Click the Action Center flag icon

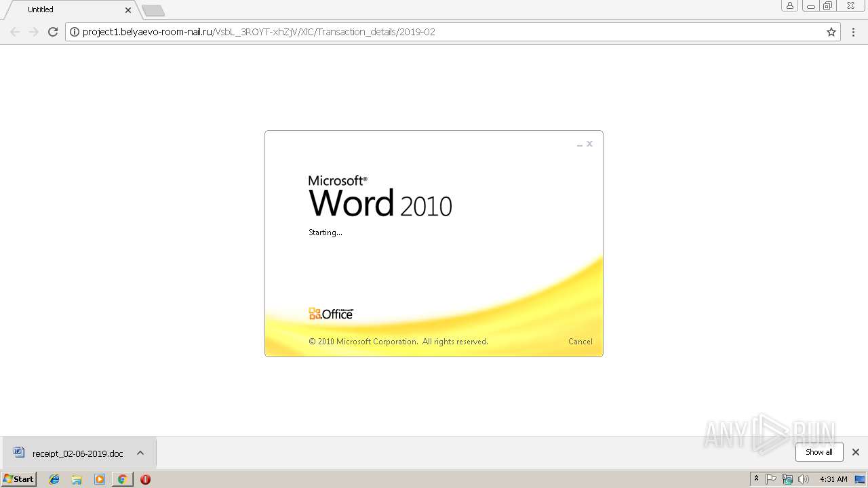point(771,479)
